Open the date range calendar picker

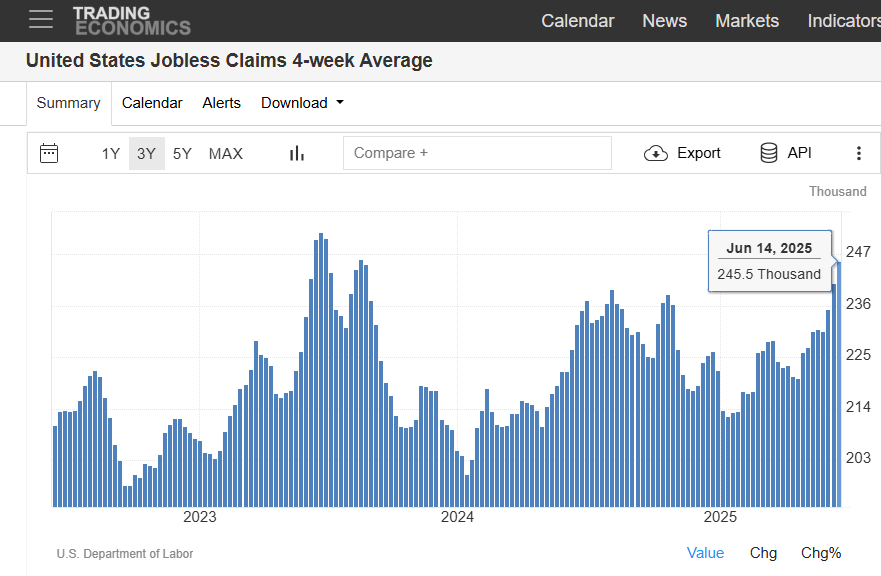(49, 153)
